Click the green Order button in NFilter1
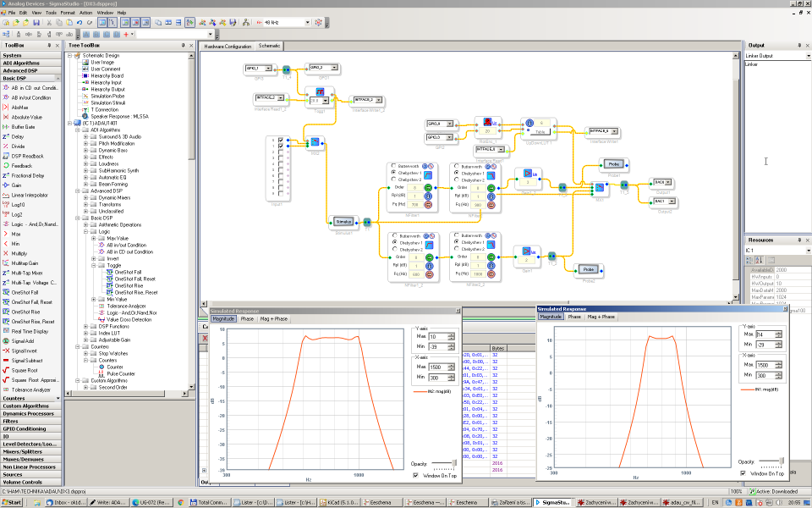The width and height of the screenshot is (812, 508). tap(428, 187)
